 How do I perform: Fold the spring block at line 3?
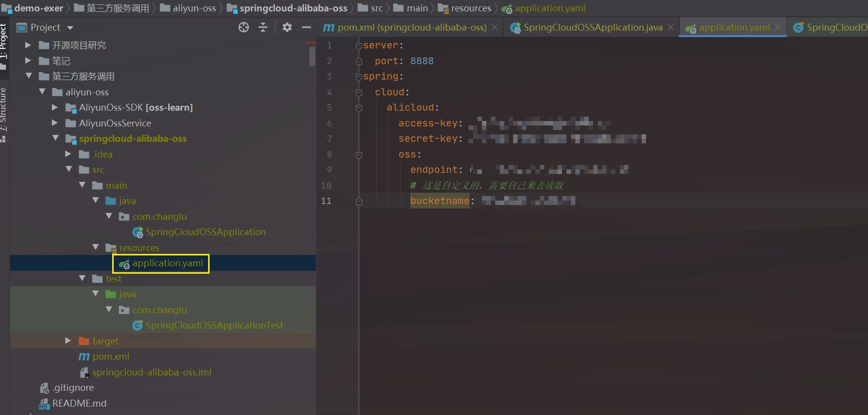pos(359,77)
